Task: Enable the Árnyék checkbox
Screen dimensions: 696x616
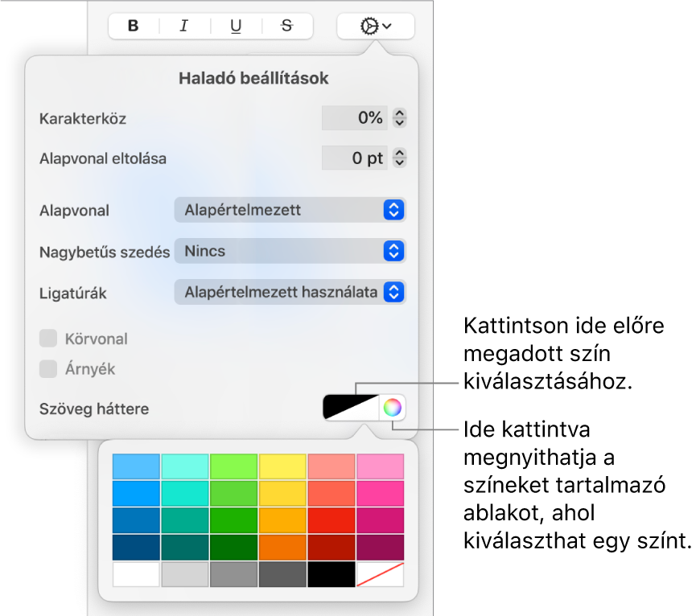Action: [x=49, y=369]
